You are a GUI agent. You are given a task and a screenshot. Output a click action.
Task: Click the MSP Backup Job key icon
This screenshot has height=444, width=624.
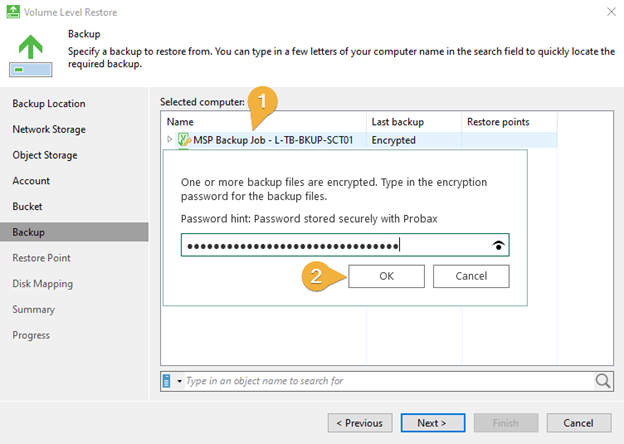184,140
